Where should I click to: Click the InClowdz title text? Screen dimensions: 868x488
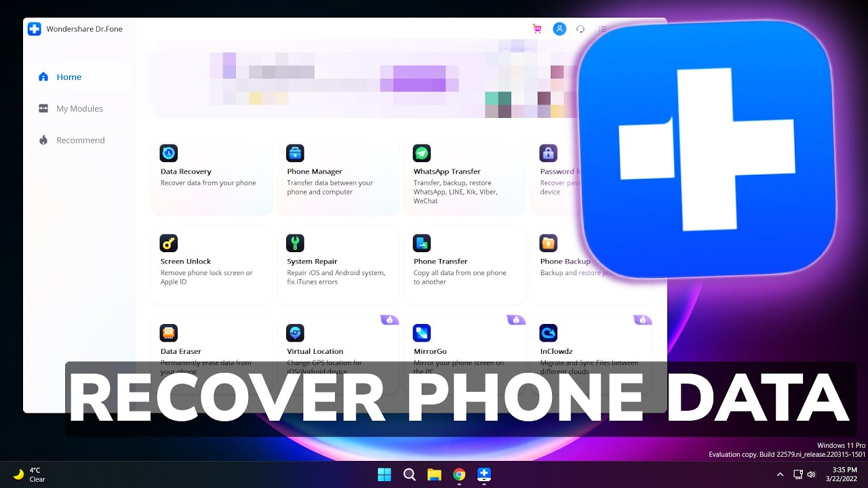pyautogui.click(x=557, y=351)
